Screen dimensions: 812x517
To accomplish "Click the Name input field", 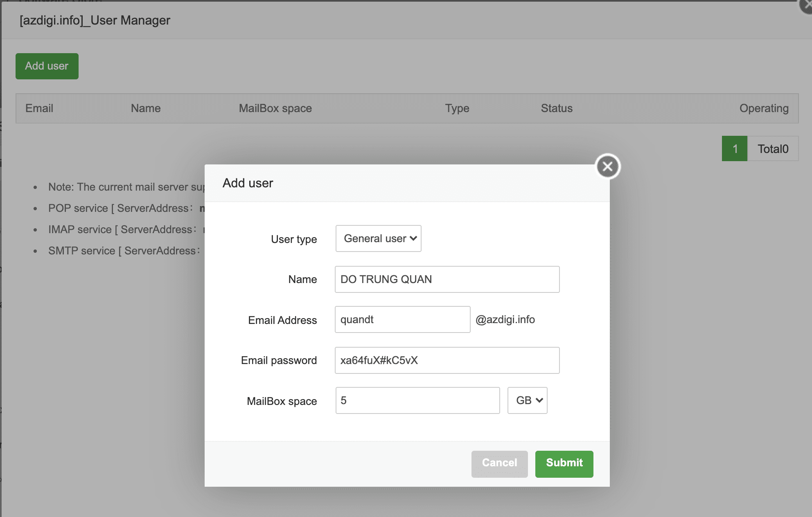I will point(447,279).
